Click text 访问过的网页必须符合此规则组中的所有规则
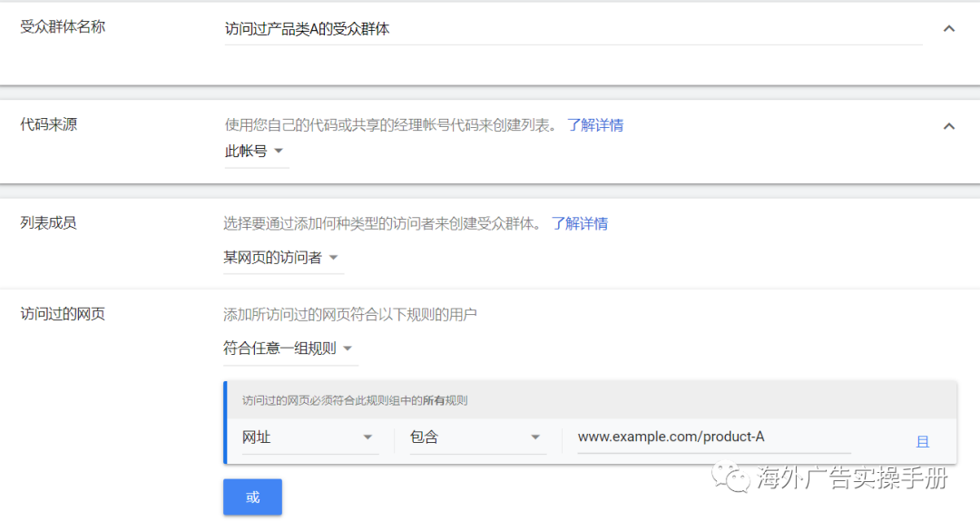 point(355,400)
